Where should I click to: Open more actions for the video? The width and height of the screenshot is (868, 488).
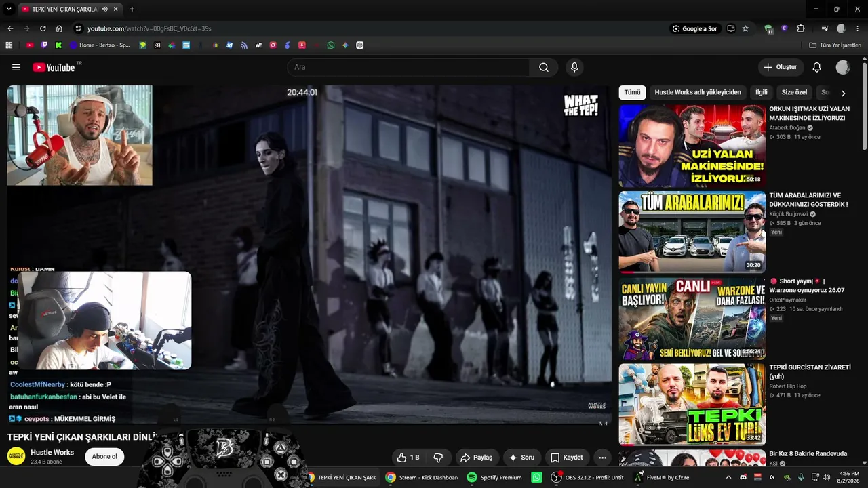coord(602,457)
